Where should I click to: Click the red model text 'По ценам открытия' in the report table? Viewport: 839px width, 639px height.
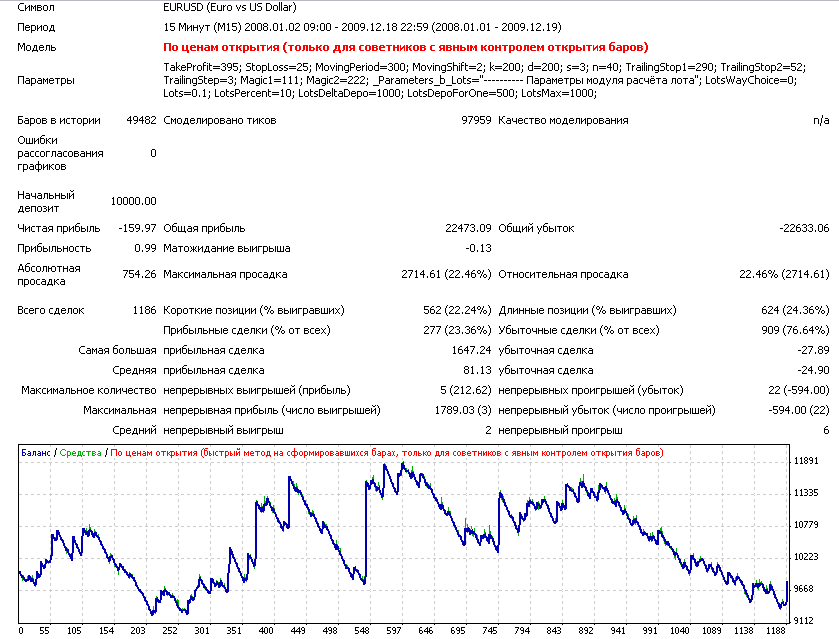pyautogui.click(x=406, y=47)
